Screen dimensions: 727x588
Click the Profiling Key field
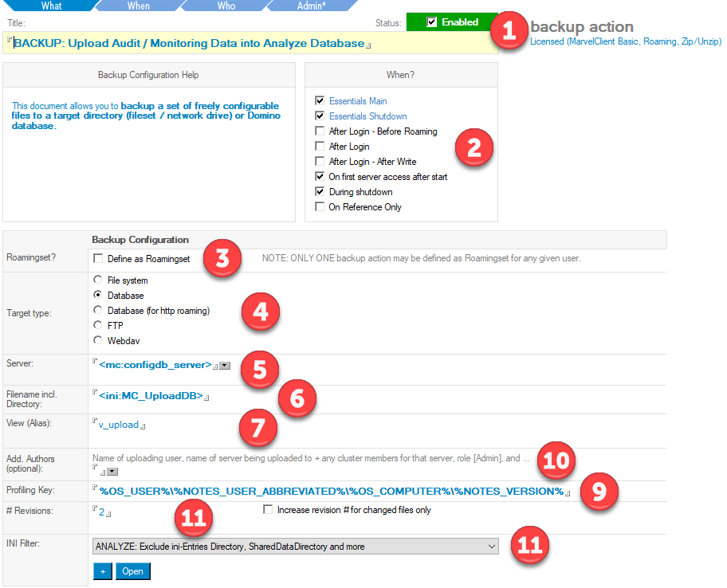click(331, 491)
